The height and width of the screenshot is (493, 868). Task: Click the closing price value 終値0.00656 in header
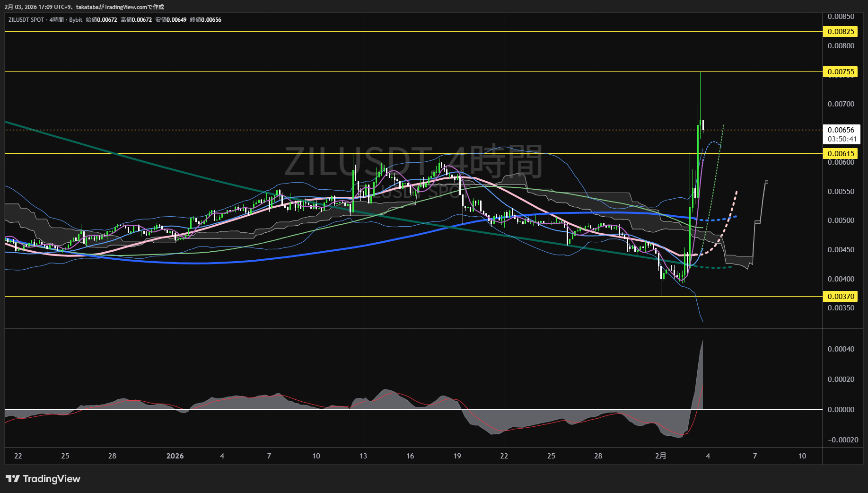click(205, 20)
